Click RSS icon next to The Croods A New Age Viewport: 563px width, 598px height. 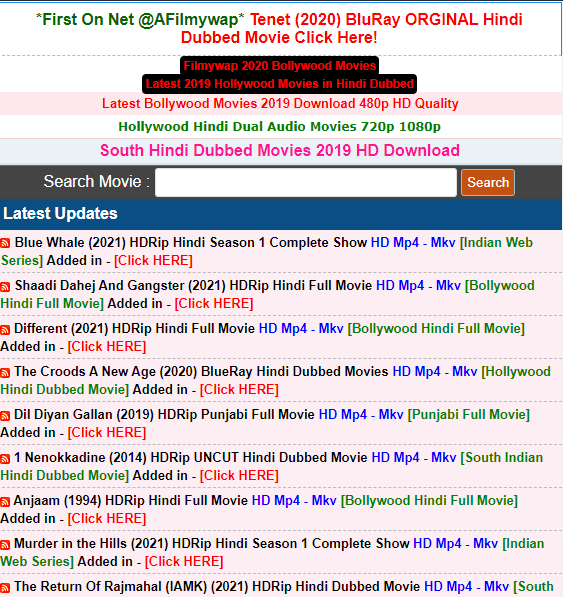coord(5,373)
